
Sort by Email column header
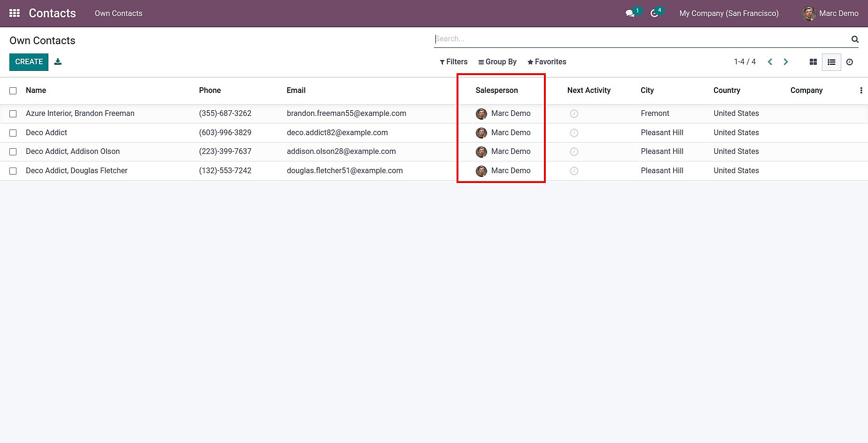pos(296,90)
